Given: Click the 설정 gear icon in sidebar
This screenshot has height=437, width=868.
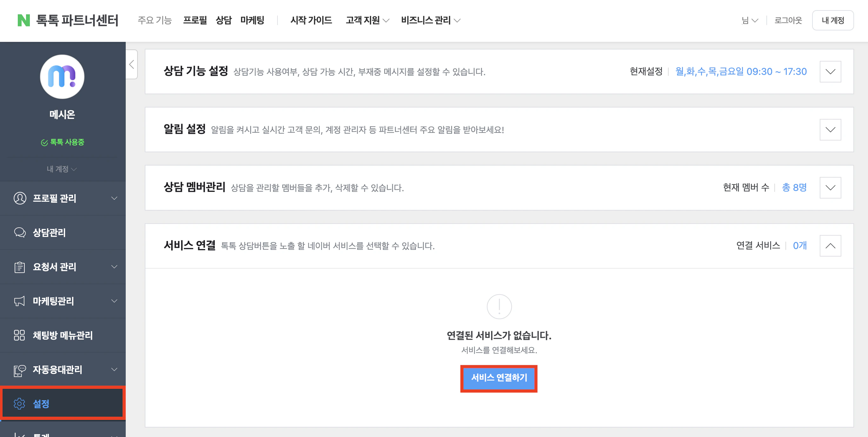Looking at the screenshot, I should [x=20, y=404].
